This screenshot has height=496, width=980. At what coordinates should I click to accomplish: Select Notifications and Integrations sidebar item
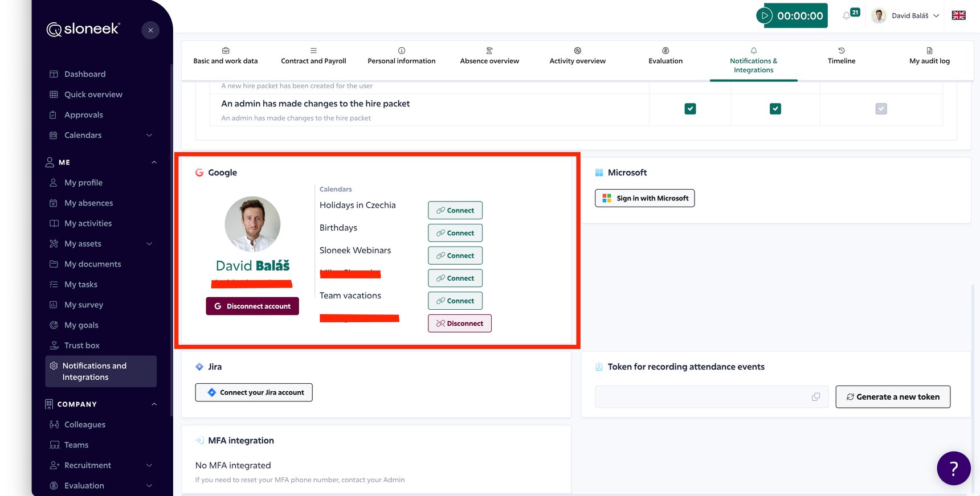tap(101, 371)
